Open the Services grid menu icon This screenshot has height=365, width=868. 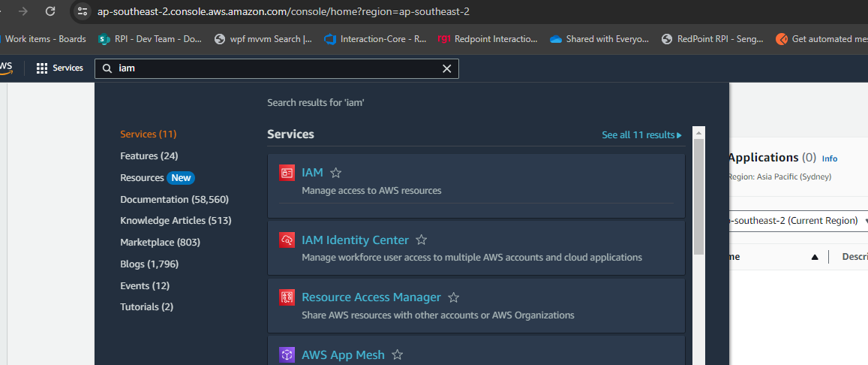pos(42,68)
